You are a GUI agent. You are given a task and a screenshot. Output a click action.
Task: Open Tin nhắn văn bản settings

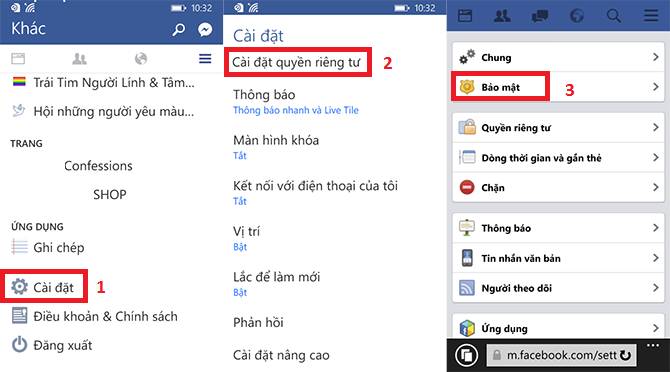[x=558, y=258]
